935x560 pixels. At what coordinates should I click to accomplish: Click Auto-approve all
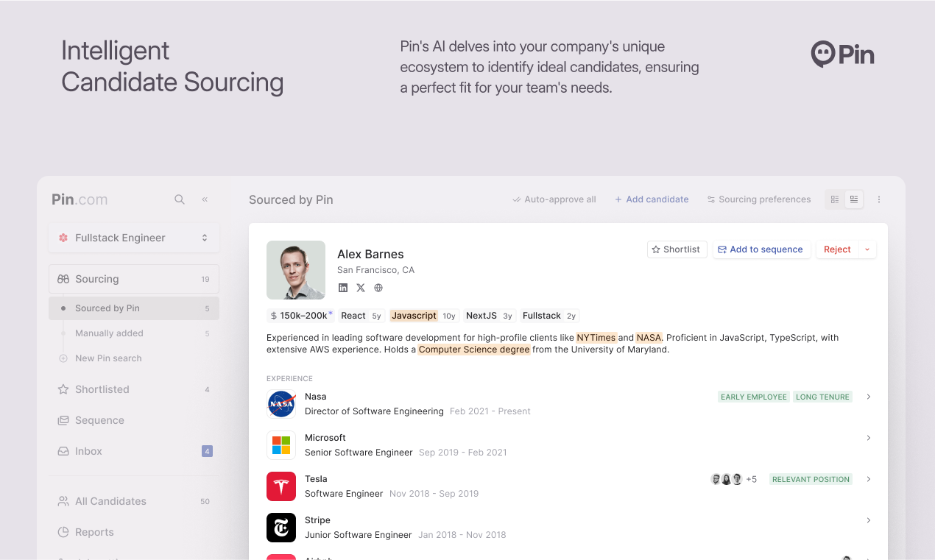[554, 199]
